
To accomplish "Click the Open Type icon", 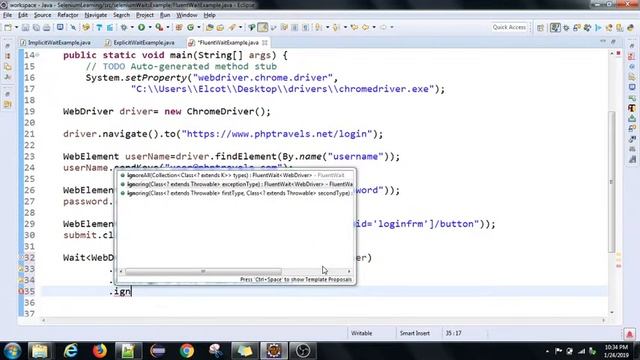I will click(x=209, y=27).
